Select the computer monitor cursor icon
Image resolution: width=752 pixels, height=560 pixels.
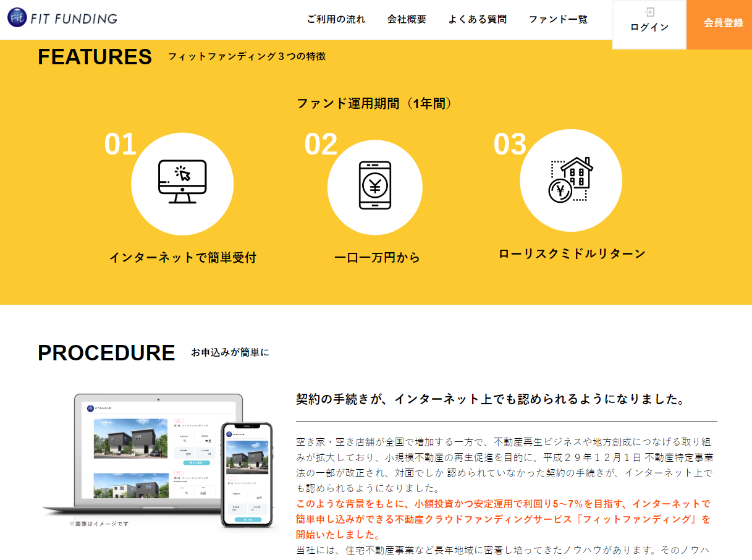point(182,181)
